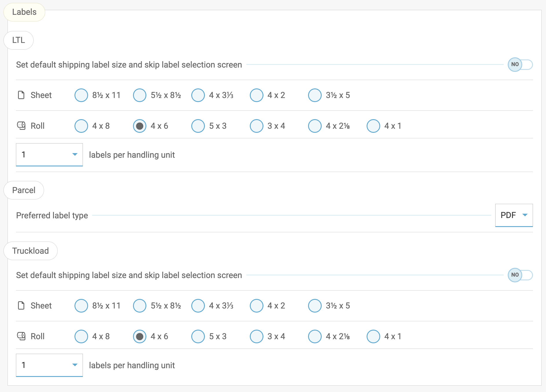The image size is (546, 392).
Task: Choose 4 x 2⅛ roll under Truckload
Action: [x=315, y=336]
